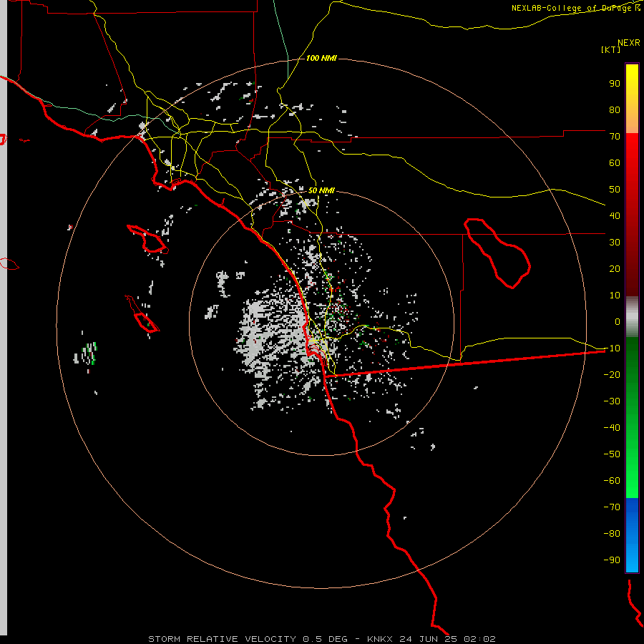The image size is (644, 644).
Task: Click the STORM RELATIVE VELOCITY product title
Action: tap(223, 639)
